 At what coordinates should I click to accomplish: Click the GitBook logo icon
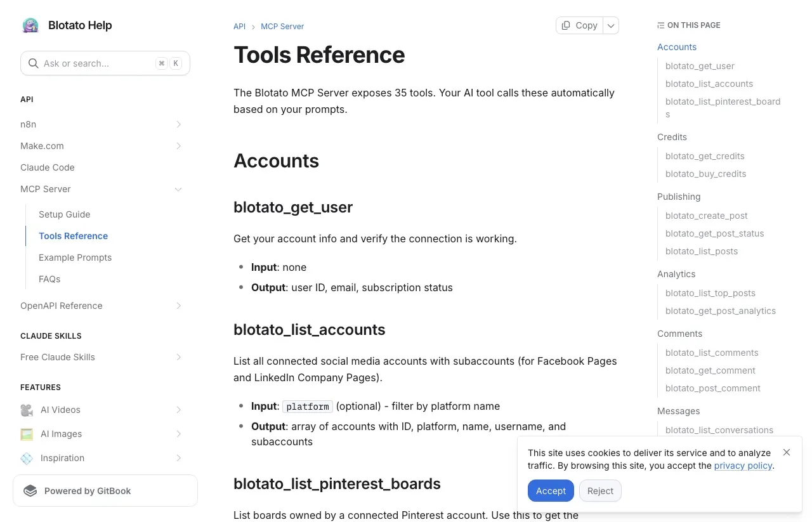30,491
